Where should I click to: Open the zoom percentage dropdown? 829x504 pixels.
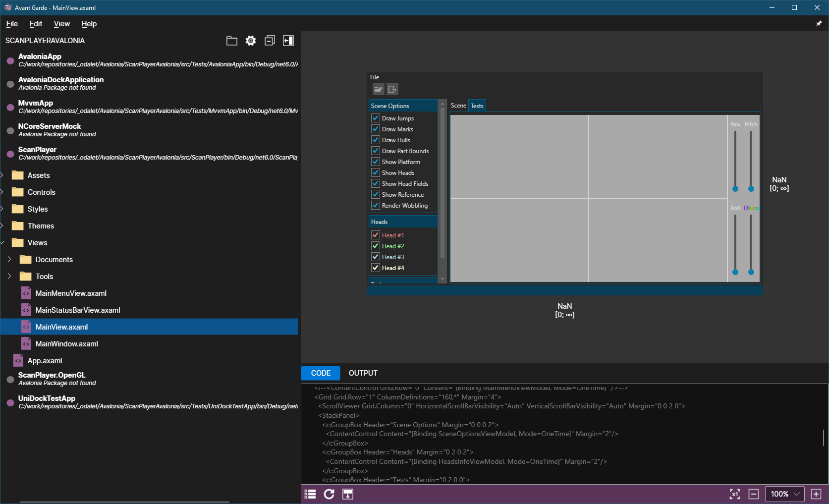tap(784, 494)
